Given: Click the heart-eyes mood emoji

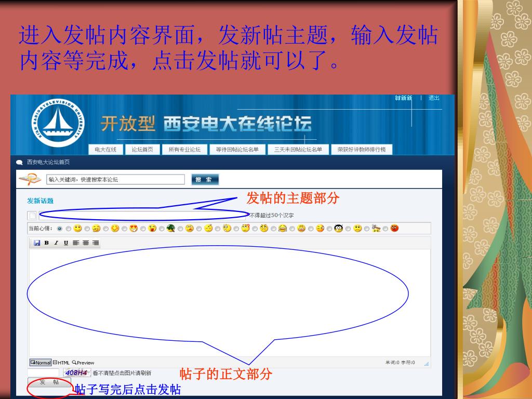Looking at the screenshot, I should 134,229.
